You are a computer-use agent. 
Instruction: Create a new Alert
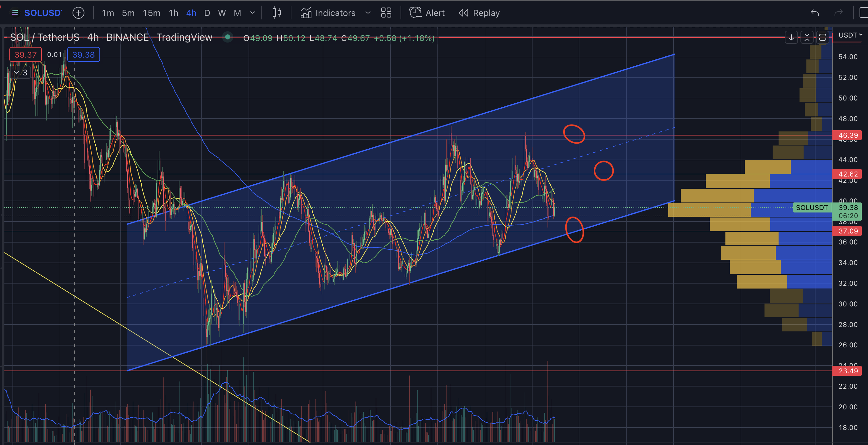(x=427, y=13)
